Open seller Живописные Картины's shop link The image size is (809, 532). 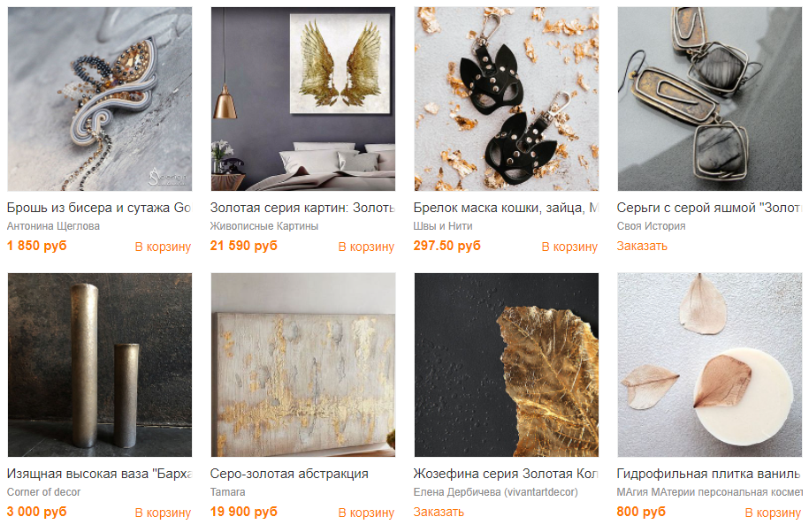pos(264,226)
